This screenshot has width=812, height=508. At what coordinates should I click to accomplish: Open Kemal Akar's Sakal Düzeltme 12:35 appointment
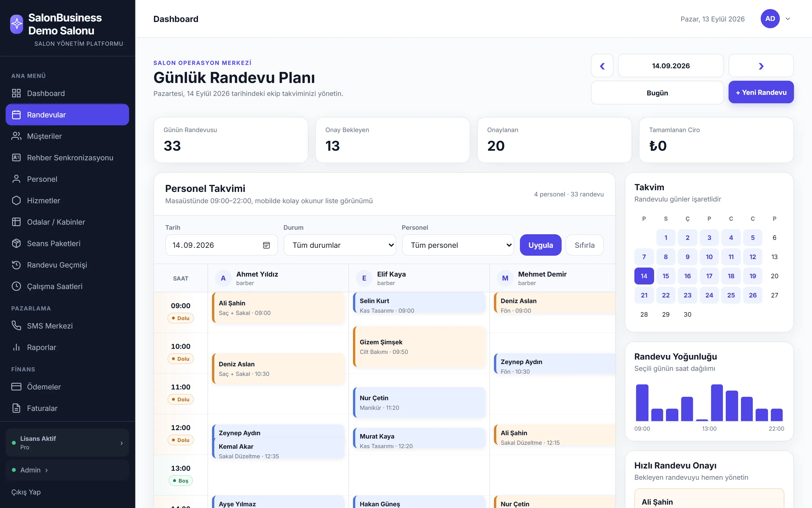(278, 448)
